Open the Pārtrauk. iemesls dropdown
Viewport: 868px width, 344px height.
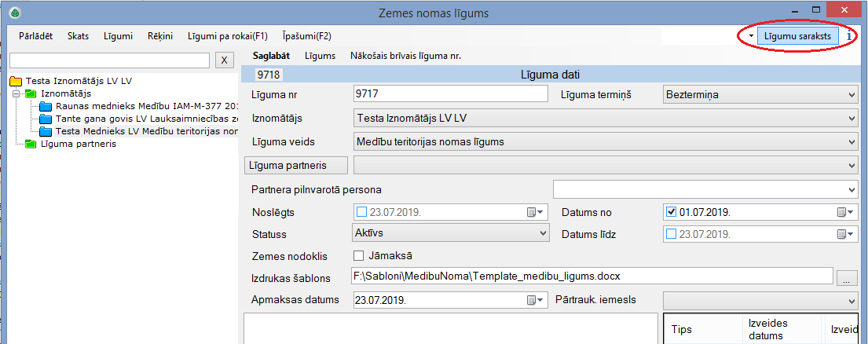760,300
